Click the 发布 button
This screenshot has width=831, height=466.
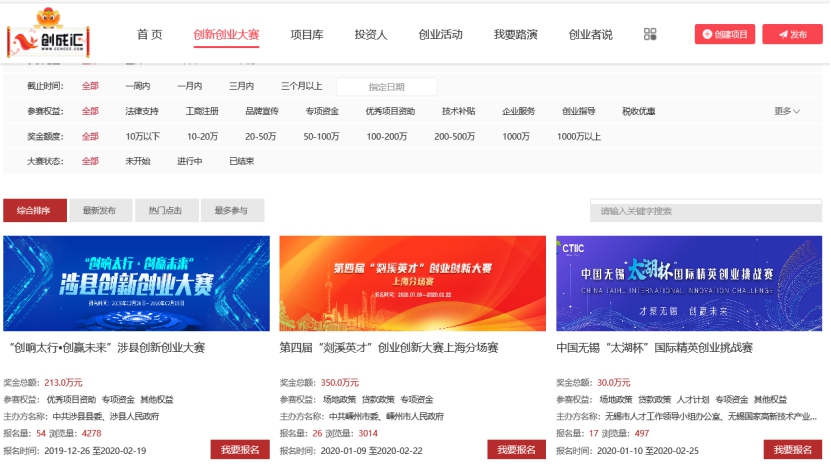click(792, 34)
